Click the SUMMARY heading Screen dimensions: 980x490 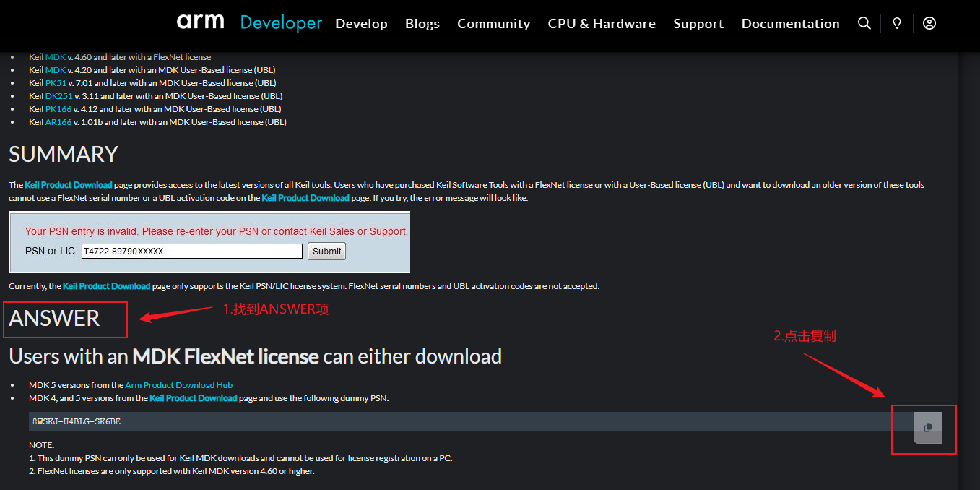click(64, 154)
